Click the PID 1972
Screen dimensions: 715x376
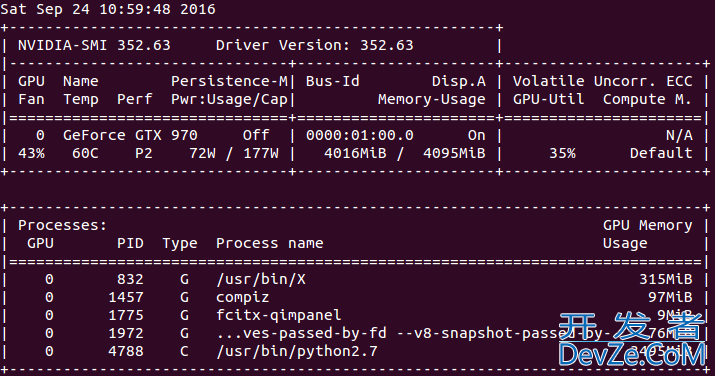pyautogui.click(x=126, y=334)
